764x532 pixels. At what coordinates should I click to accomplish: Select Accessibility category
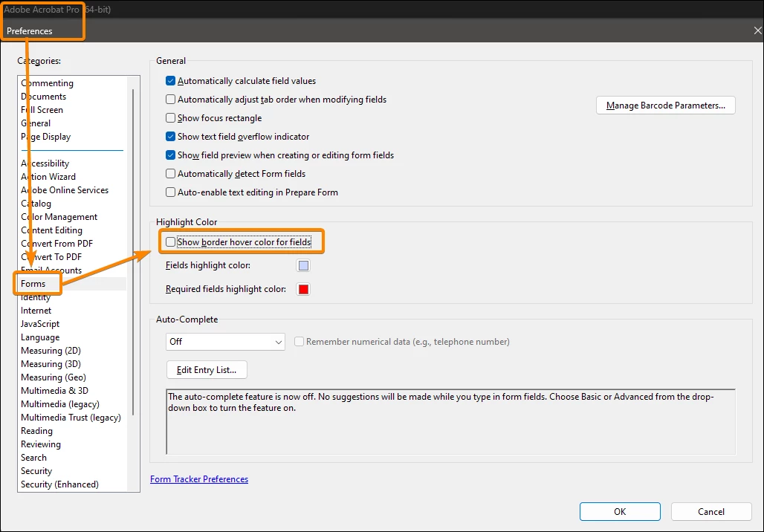(x=45, y=163)
